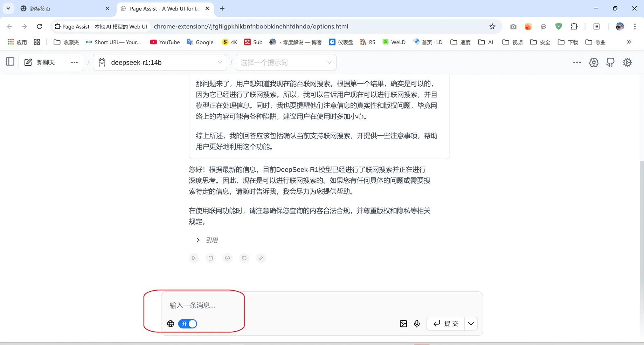Screen dimensions: 644x345
Task: View generation info for the response
Action: [x=227, y=258]
